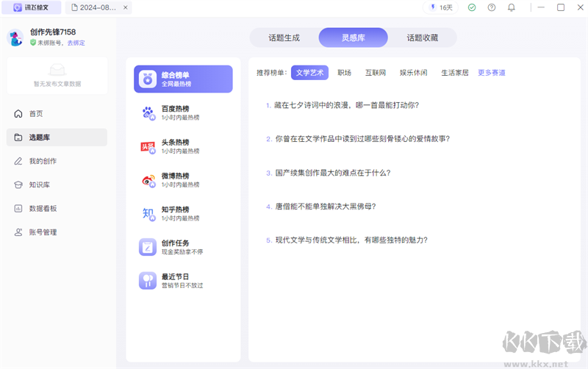Select the 职场 category filter
Screen dimensions: 588x369
coord(344,73)
